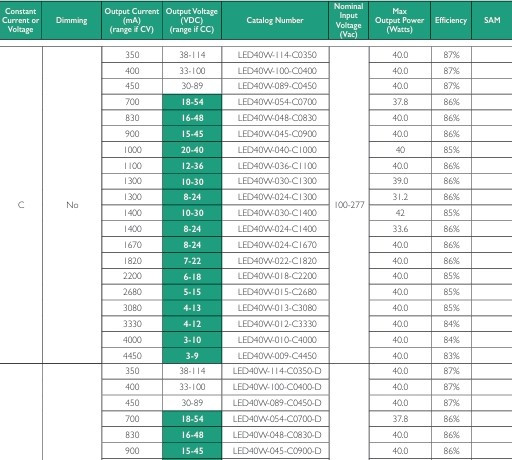This screenshot has width=512, height=460.
Task: Select catalog number LED40W-009-C4450
Action: coord(277,356)
